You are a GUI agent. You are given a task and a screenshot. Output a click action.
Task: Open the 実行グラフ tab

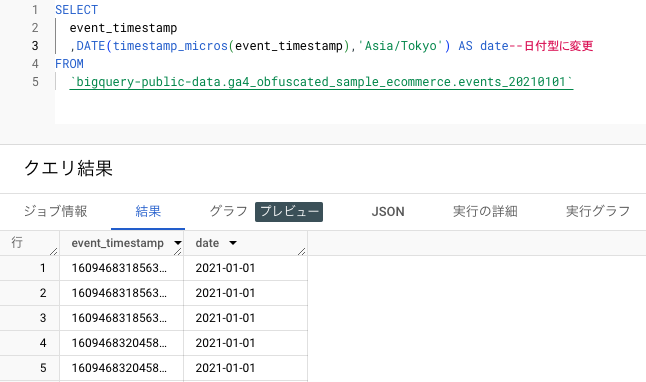pos(598,211)
